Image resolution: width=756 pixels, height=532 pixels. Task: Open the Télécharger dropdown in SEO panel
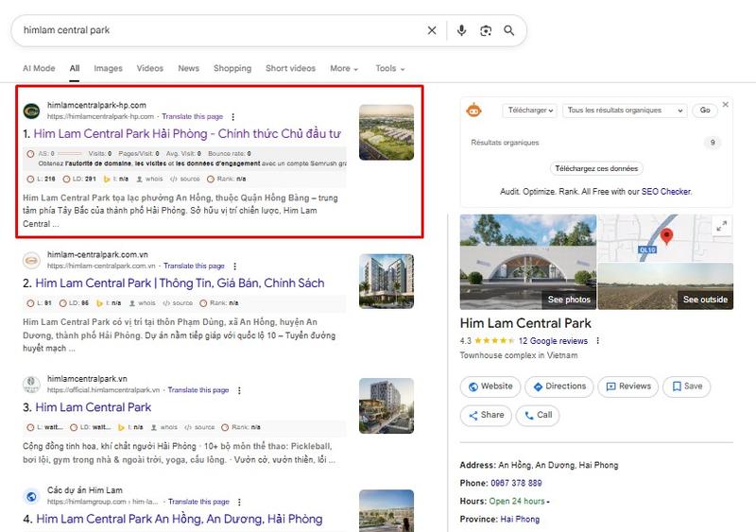pyautogui.click(x=530, y=111)
